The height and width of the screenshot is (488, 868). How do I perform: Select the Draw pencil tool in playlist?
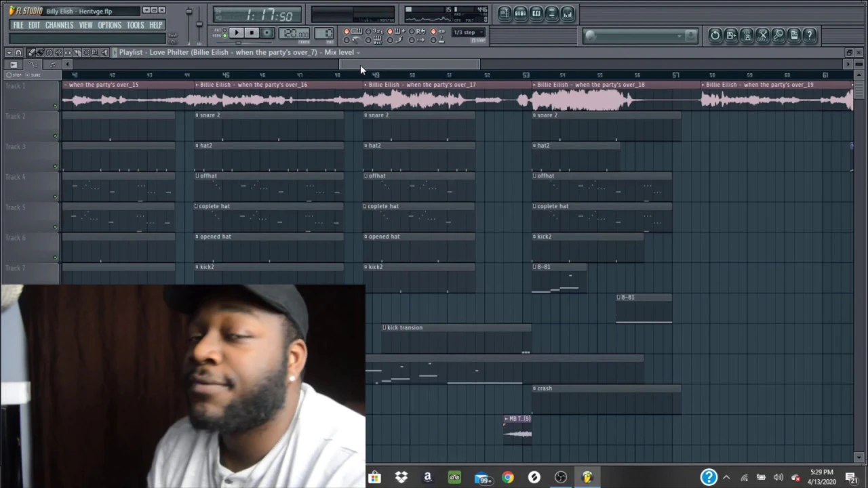pyautogui.click(x=31, y=53)
